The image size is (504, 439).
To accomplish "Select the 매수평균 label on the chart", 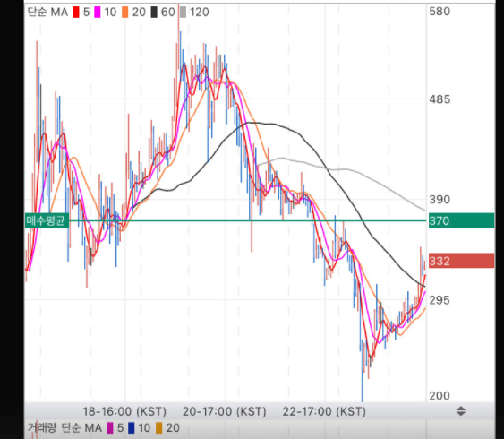I will pos(47,220).
